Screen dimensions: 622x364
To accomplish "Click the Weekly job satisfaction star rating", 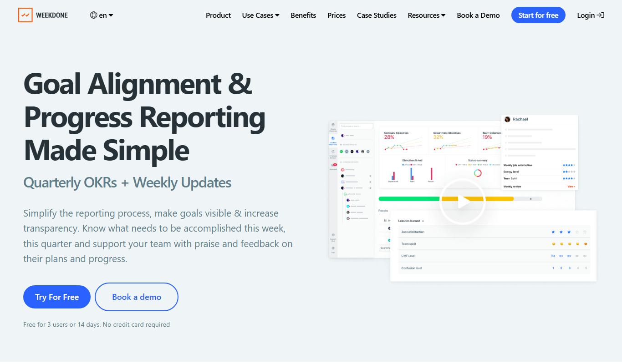I will [569, 165].
